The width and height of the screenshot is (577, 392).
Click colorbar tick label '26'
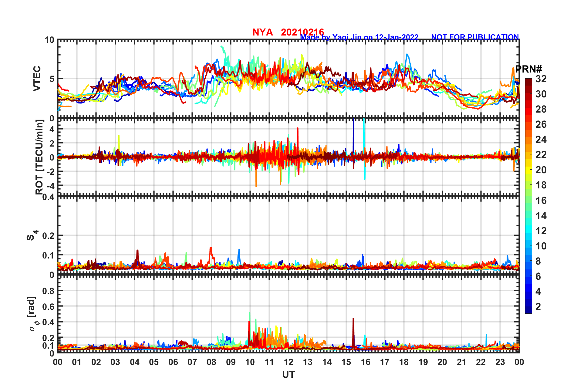[x=541, y=124]
